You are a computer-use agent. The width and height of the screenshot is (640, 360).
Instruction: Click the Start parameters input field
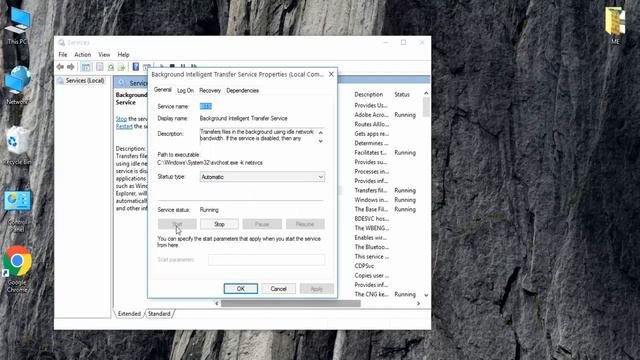pyautogui.click(x=267, y=260)
